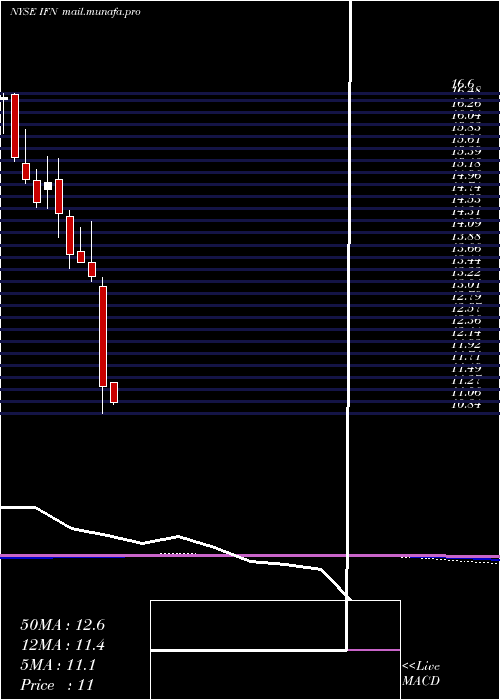The width and height of the screenshot is (500, 700).
Task: Click the short pink line in MACD box
Action: tap(374, 650)
